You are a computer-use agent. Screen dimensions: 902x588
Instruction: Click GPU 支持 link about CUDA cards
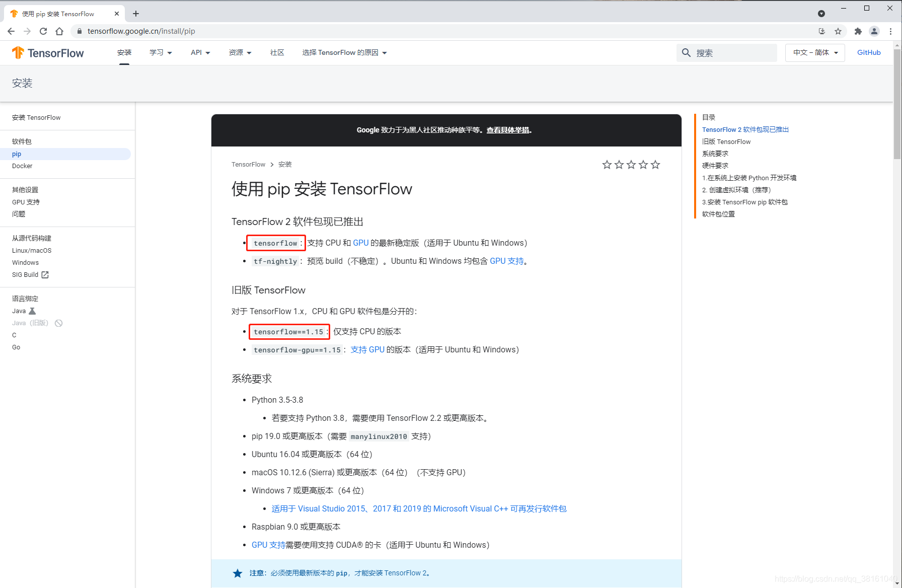(x=268, y=545)
